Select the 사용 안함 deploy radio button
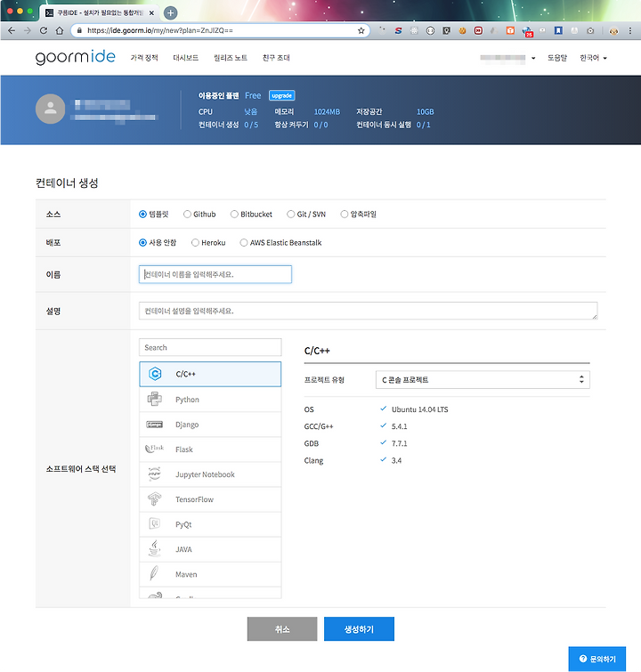The width and height of the screenshot is (641, 672). 142,243
